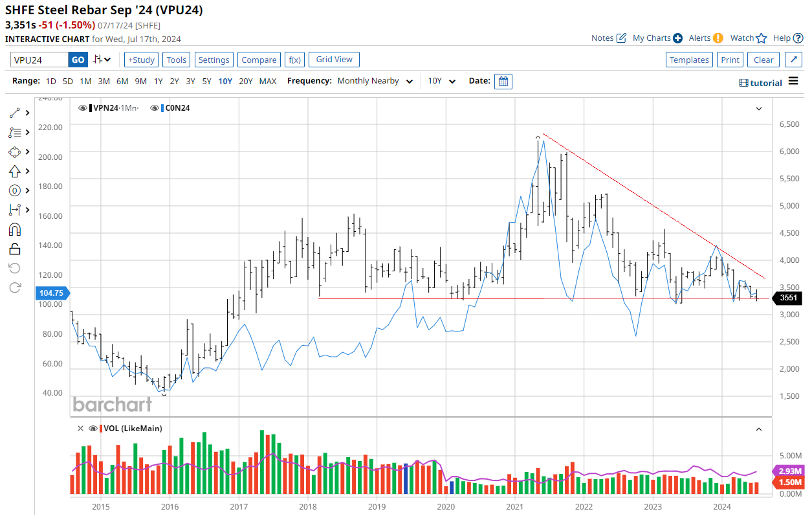Click the unlock padlock icon

pyautogui.click(x=15, y=249)
